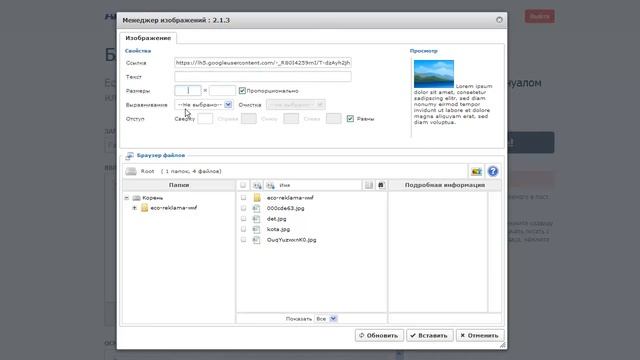The width and height of the screenshot is (640, 360).
Task: Click the kota.jpg file icon
Action: point(256,229)
